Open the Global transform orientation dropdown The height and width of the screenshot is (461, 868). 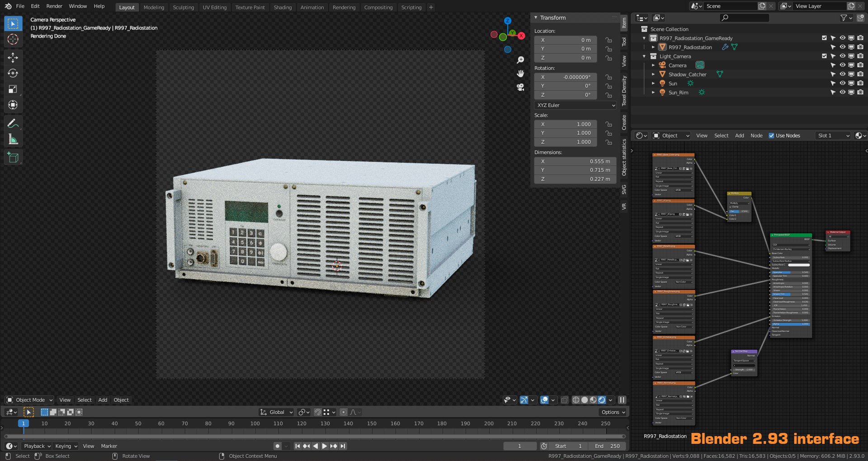pyautogui.click(x=276, y=412)
